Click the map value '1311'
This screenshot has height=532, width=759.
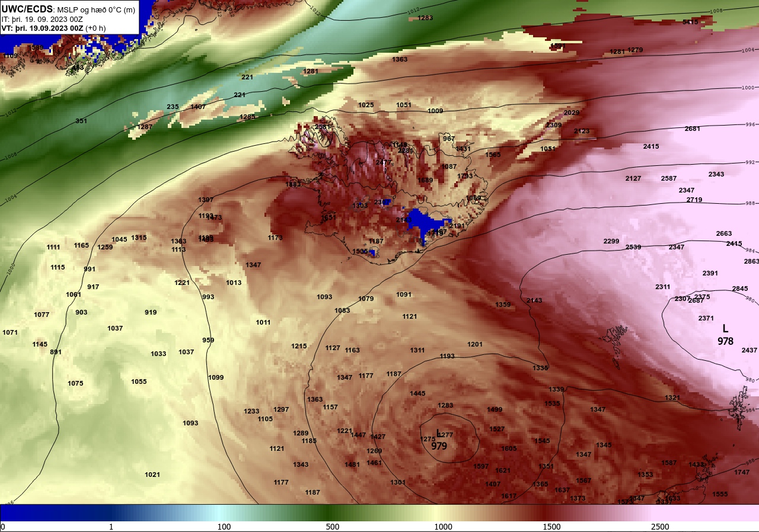click(417, 350)
